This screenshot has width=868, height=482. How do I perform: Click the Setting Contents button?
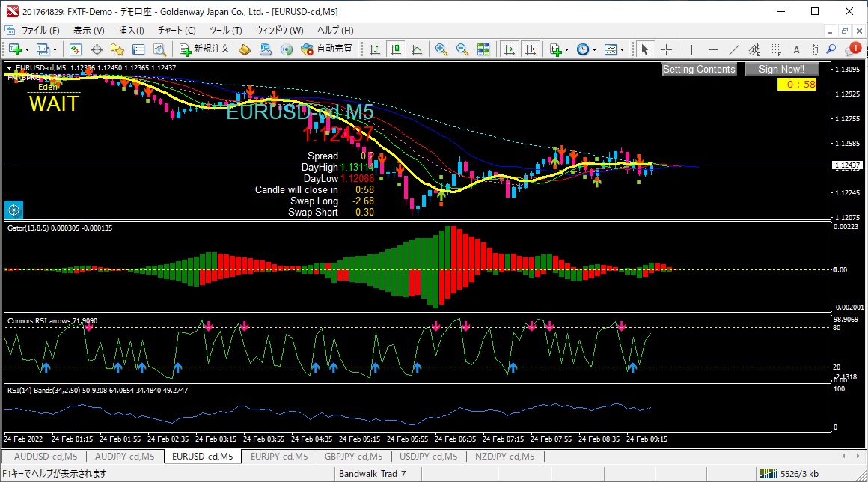(x=699, y=69)
